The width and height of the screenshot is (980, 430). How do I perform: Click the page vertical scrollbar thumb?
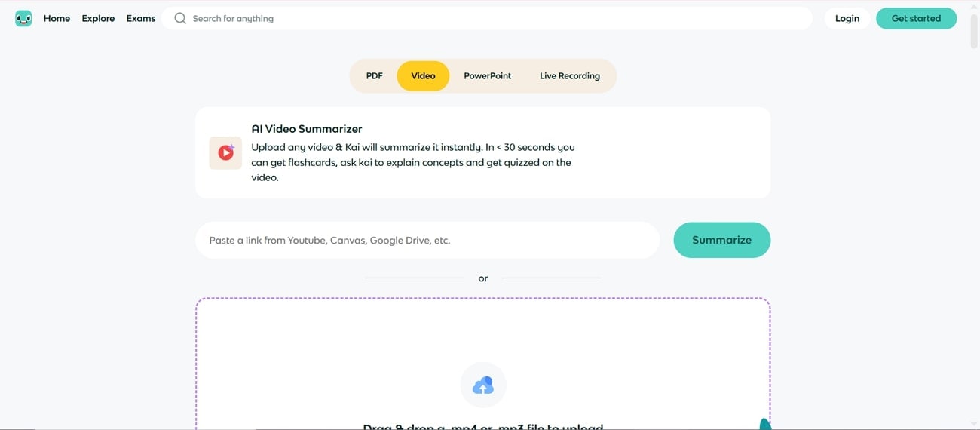[x=973, y=30]
